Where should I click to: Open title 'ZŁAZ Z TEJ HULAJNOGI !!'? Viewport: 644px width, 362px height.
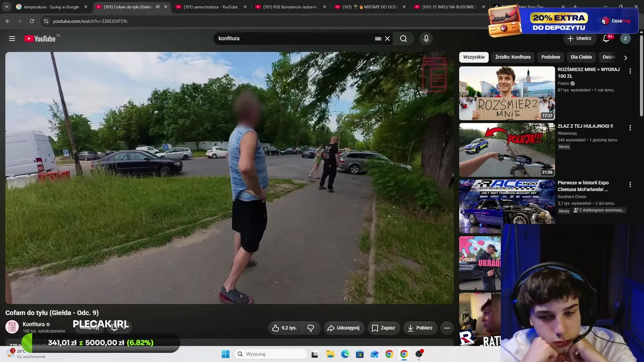point(585,126)
